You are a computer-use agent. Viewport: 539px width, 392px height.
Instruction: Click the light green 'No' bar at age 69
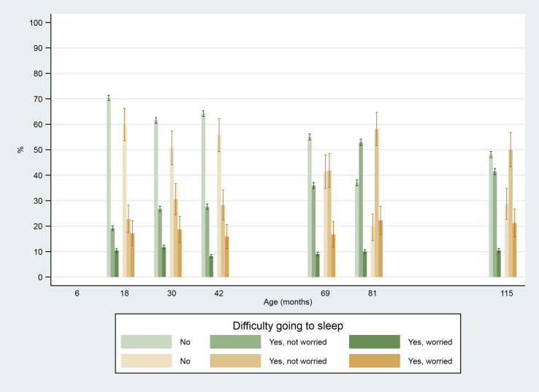[x=310, y=207]
